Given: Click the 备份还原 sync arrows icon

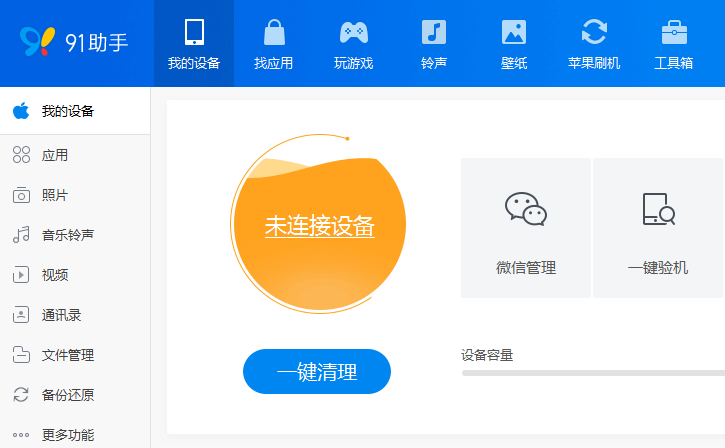Looking at the screenshot, I should pos(21,394).
